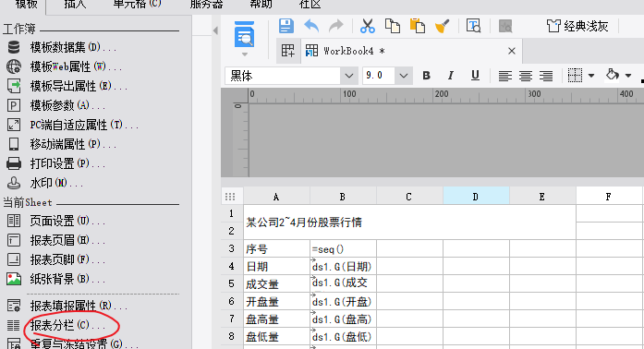Image resolution: width=644 pixels, height=349 pixels.
Task: Select column D header
Action: click(476, 197)
